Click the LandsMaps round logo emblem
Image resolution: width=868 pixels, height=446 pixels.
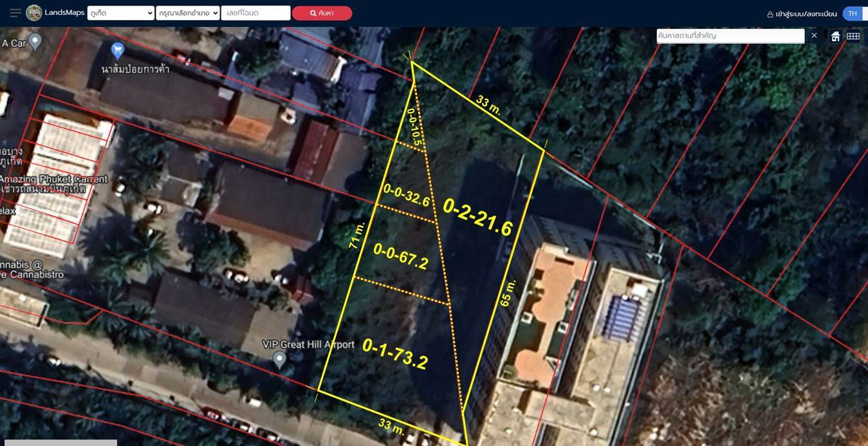[x=34, y=13]
